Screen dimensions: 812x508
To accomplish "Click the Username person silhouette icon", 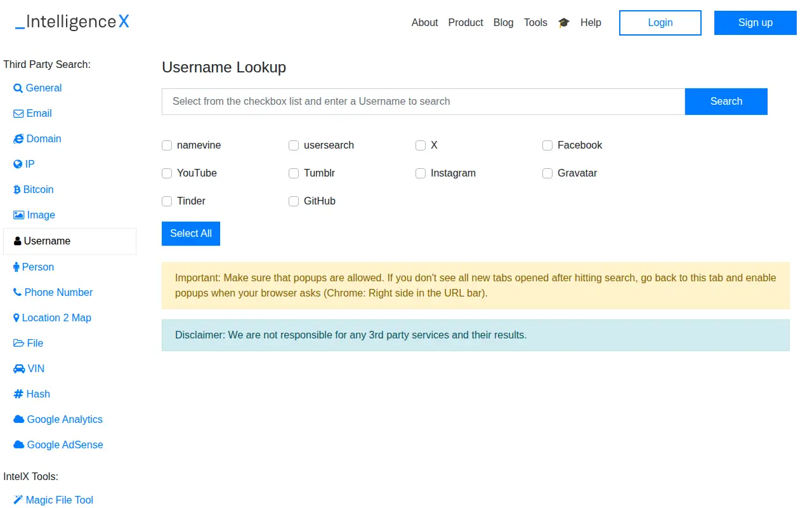I will pyautogui.click(x=18, y=241).
